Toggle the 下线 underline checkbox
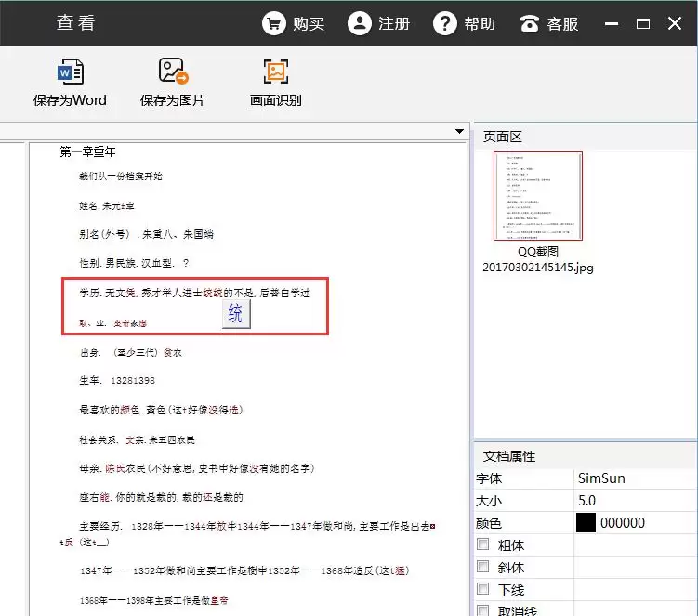The height and width of the screenshot is (616, 698). (x=483, y=588)
